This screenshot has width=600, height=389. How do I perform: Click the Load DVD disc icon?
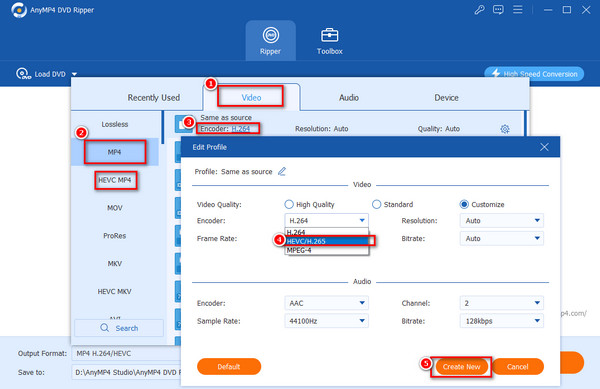23,73
